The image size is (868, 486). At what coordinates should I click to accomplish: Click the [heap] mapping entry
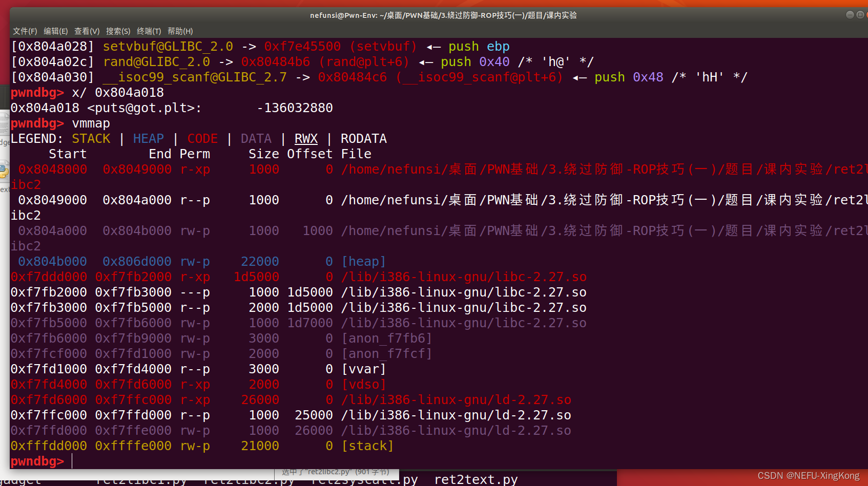363,262
